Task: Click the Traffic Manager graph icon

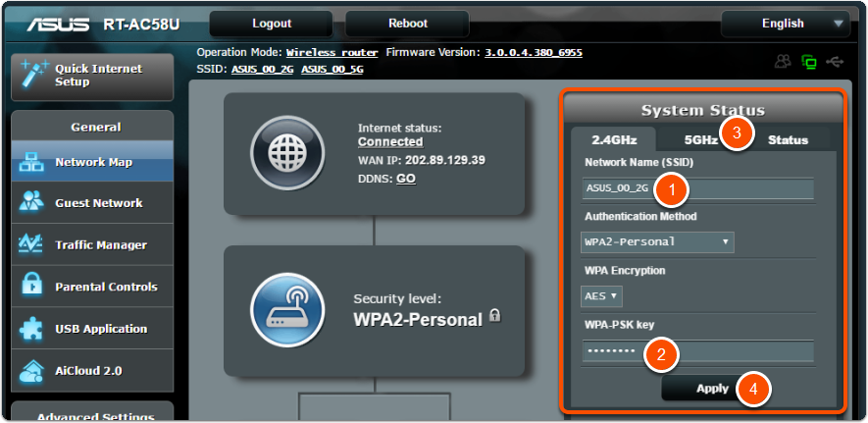Action: [32, 244]
